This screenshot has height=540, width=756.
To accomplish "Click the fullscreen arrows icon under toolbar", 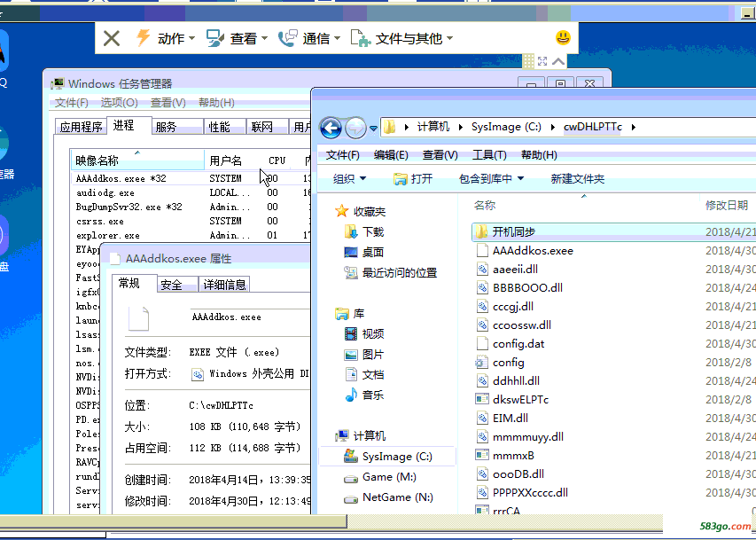I will point(542,61).
